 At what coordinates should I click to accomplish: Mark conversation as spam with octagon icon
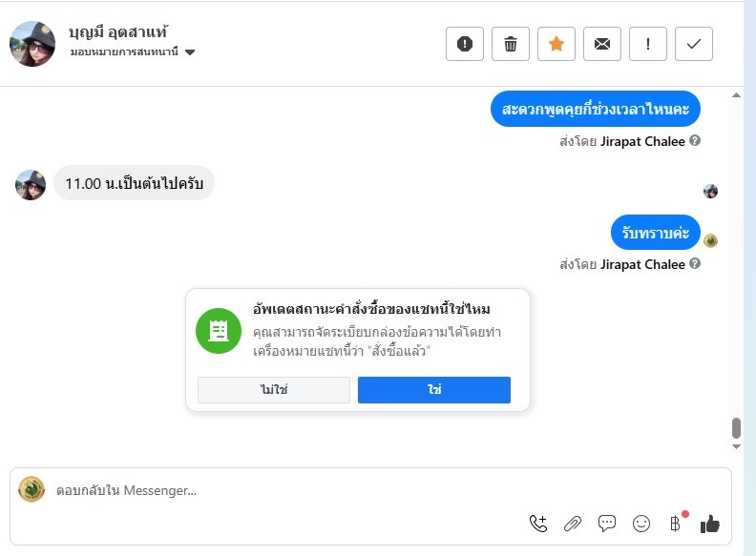(x=465, y=44)
